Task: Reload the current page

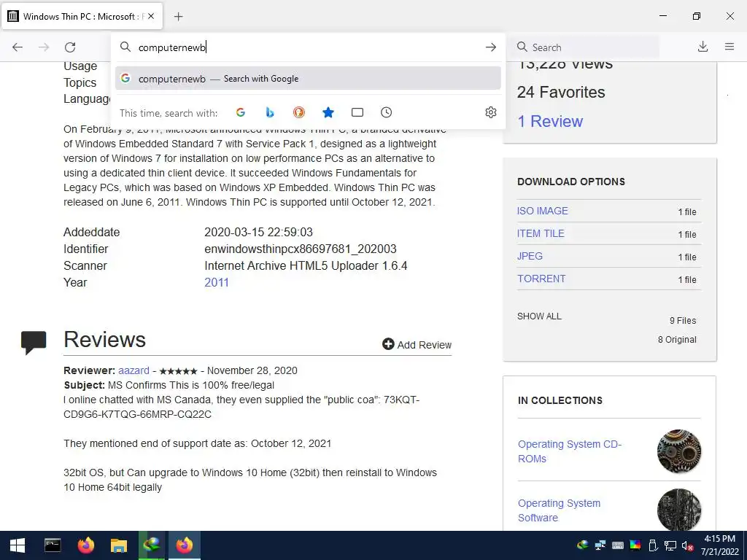Action: point(70,47)
